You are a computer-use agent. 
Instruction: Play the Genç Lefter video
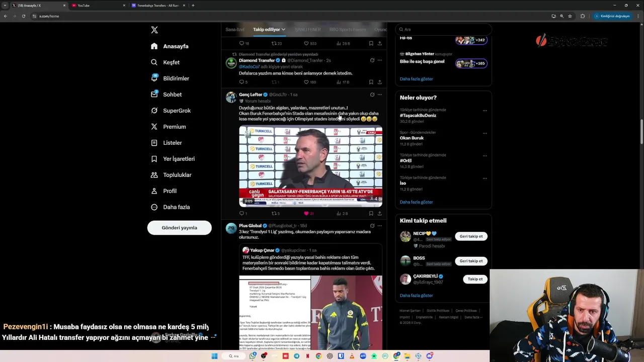pos(310,166)
